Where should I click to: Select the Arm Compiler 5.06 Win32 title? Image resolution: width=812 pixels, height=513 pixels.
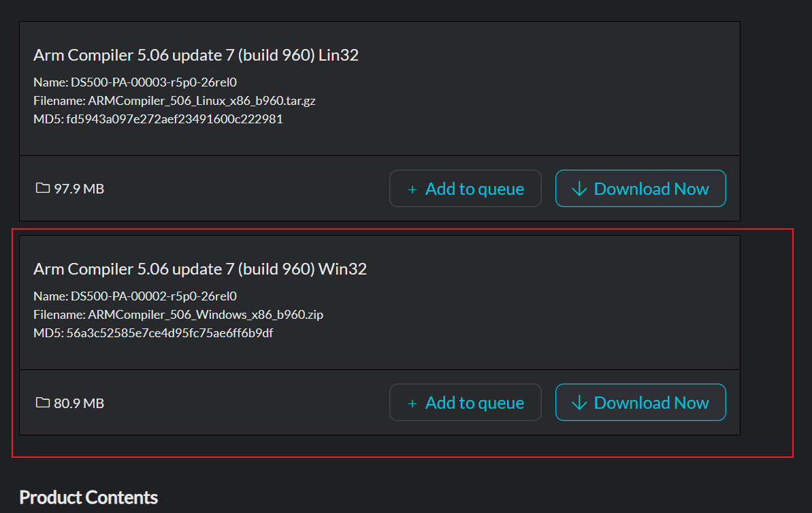[x=200, y=269]
